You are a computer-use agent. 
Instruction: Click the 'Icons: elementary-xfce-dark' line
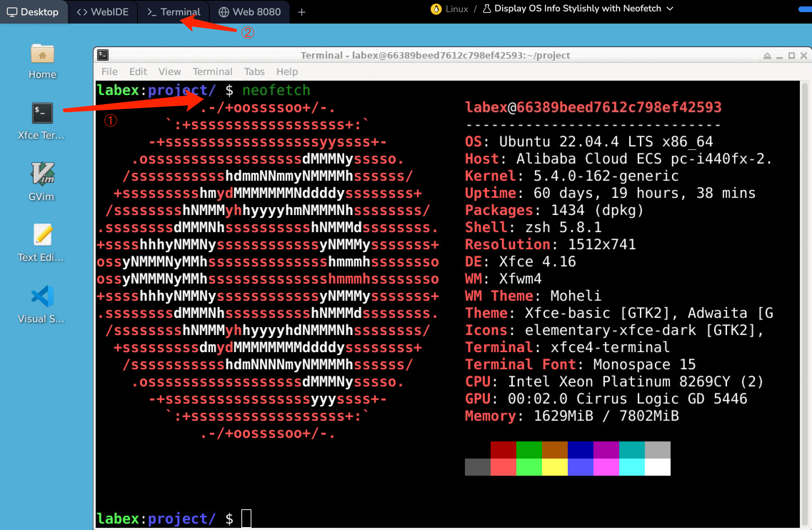615,330
